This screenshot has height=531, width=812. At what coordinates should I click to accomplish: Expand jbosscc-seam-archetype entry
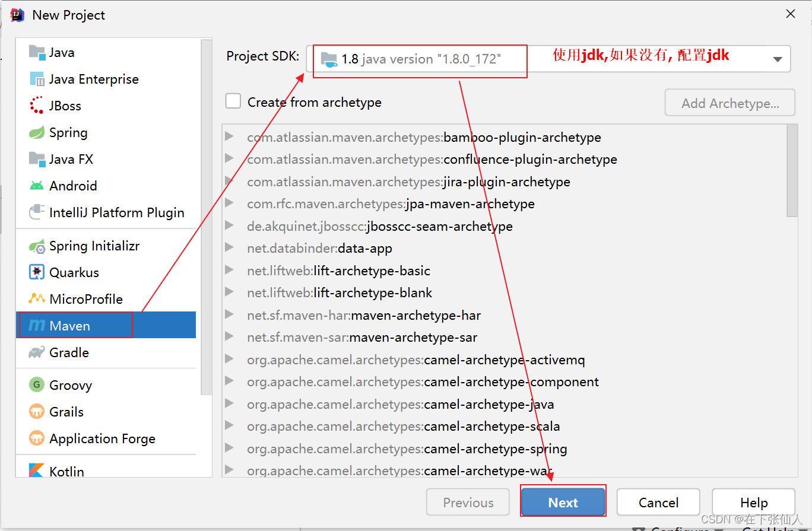[x=230, y=225]
